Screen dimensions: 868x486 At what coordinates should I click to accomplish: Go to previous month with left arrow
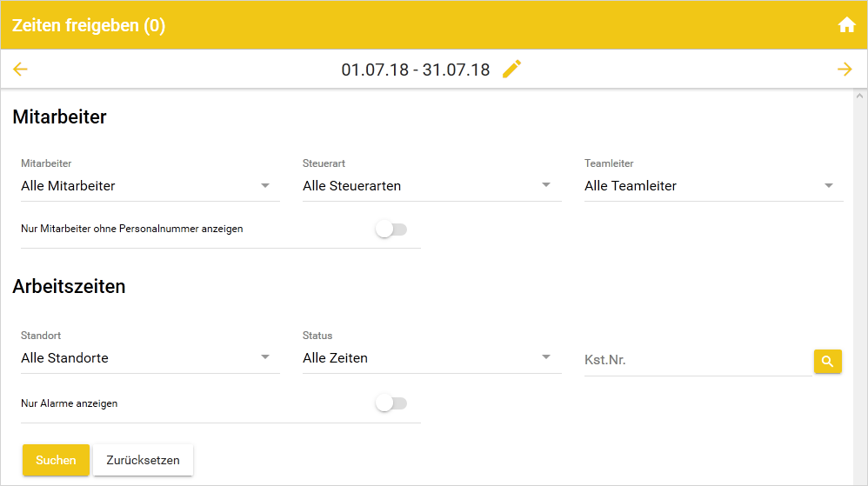click(21, 70)
